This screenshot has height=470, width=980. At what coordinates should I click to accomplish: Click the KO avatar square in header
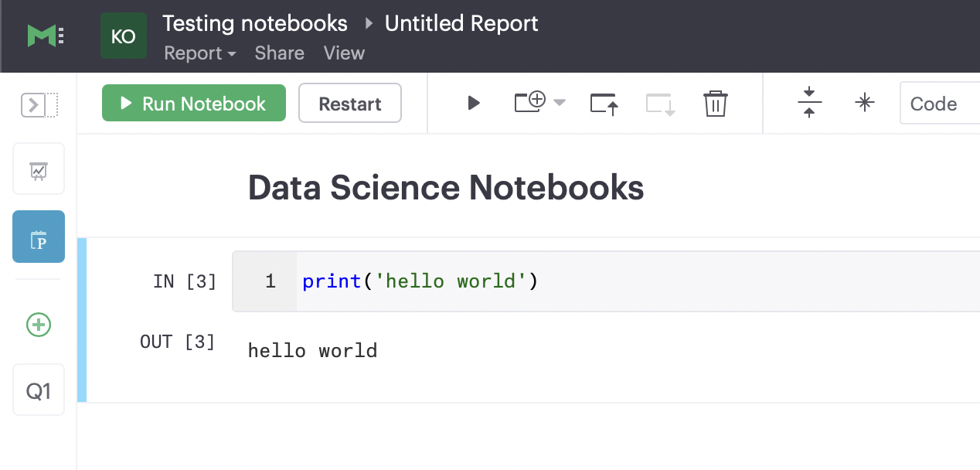click(x=124, y=36)
